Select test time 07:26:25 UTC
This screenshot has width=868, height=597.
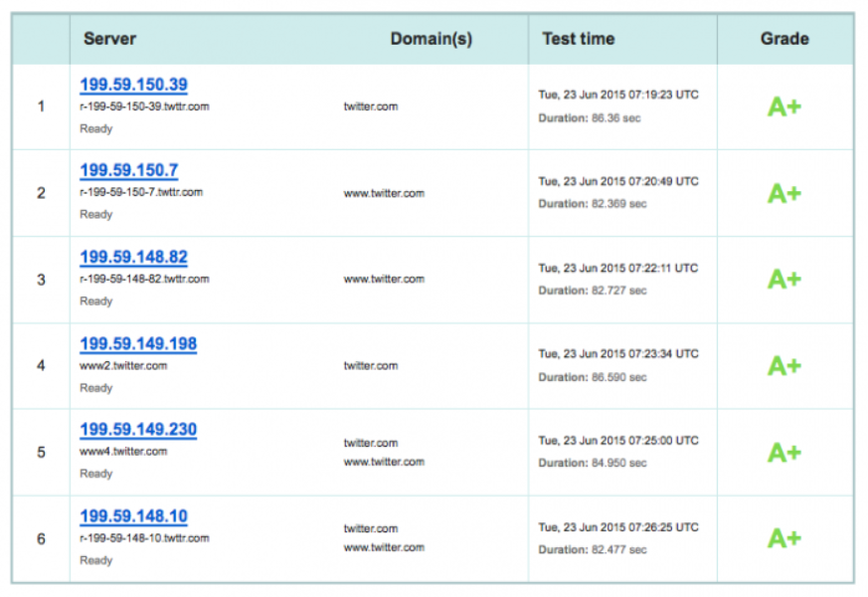click(618, 527)
